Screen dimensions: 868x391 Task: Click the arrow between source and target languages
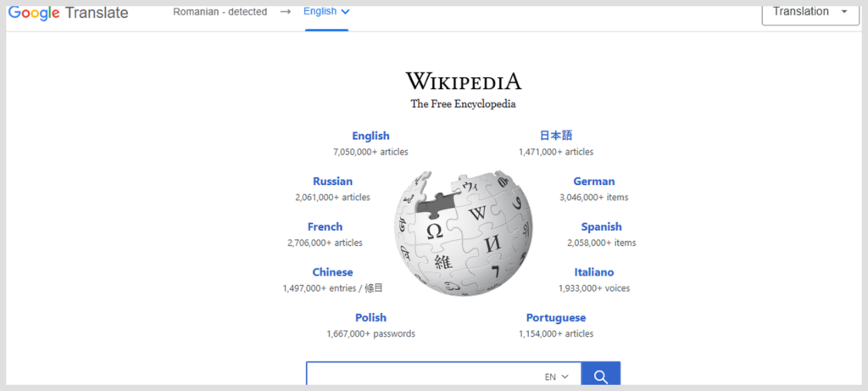(x=285, y=12)
